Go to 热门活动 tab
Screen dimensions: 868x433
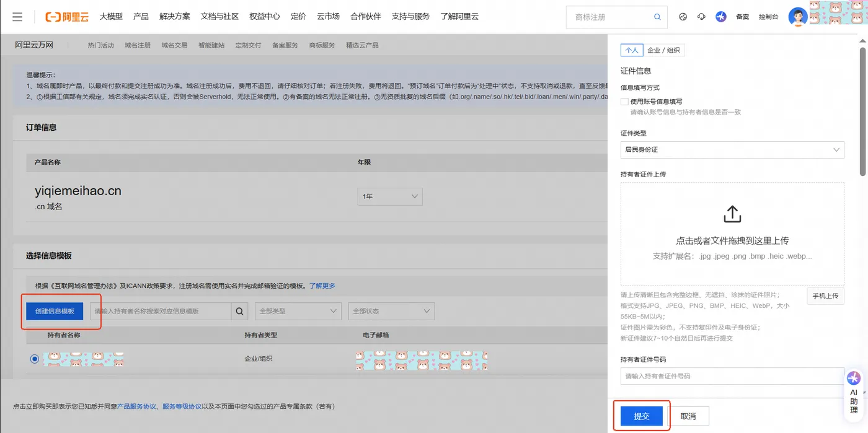(x=101, y=45)
